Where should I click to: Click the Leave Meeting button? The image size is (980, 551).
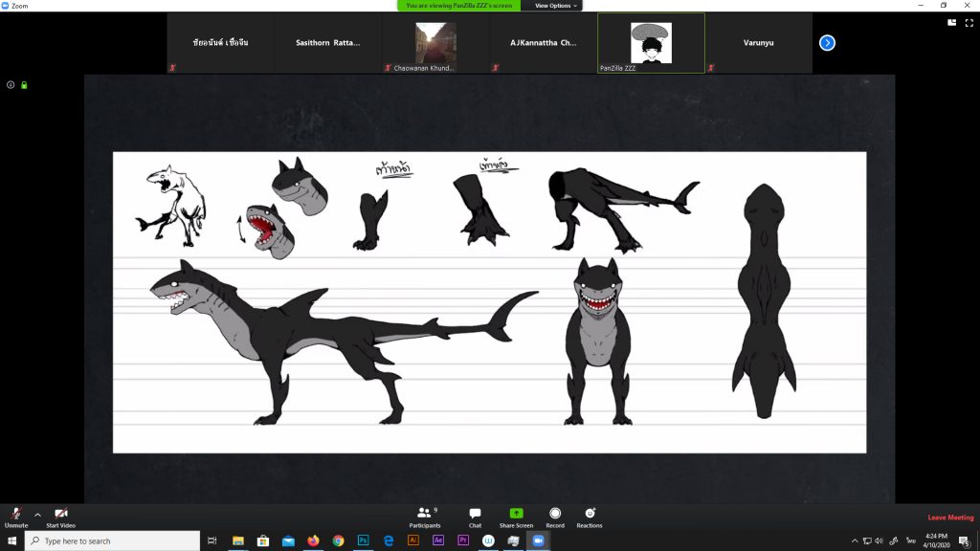click(x=950, y=518)
